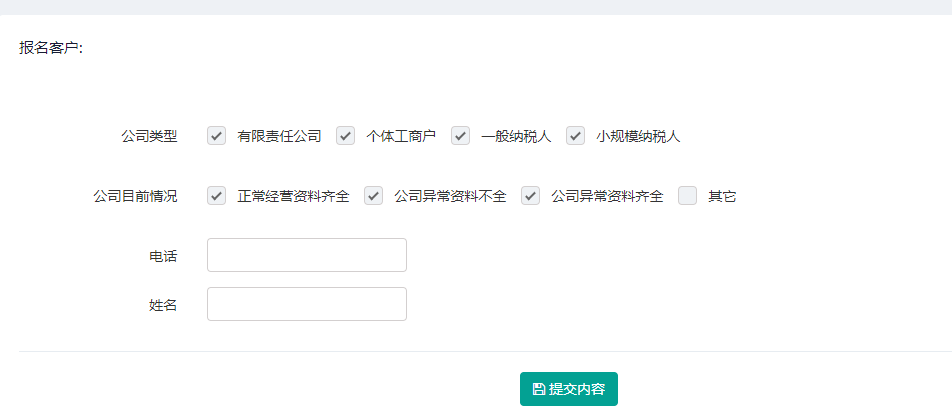The image size is (952, 420).
Task: Disable the 公司异常资料齐全 checkbox
Action: pyautogui.click(x=530, y=196)
